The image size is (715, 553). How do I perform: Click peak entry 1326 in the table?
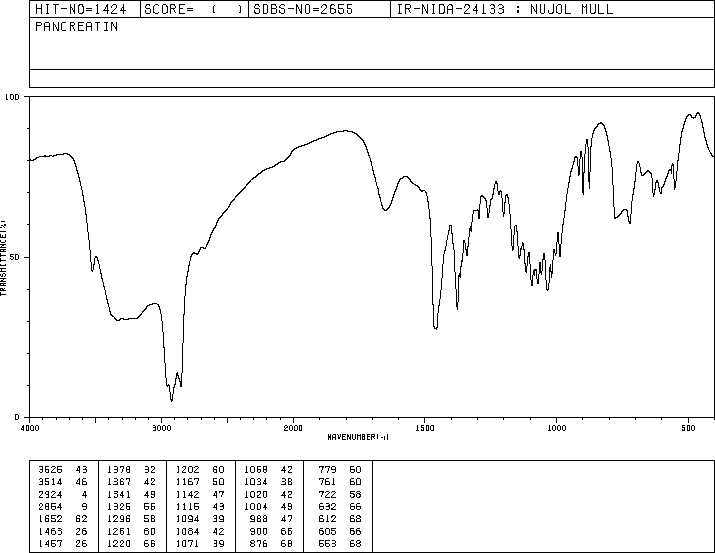coord(119,506)
